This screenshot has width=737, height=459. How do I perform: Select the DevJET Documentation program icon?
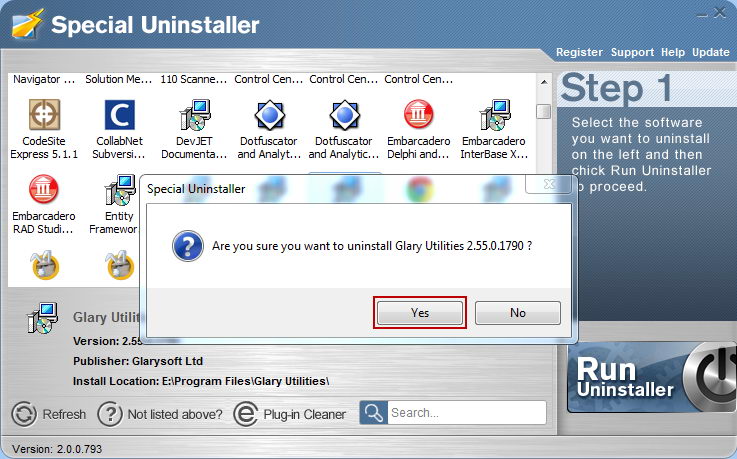[x=194, y=115]
